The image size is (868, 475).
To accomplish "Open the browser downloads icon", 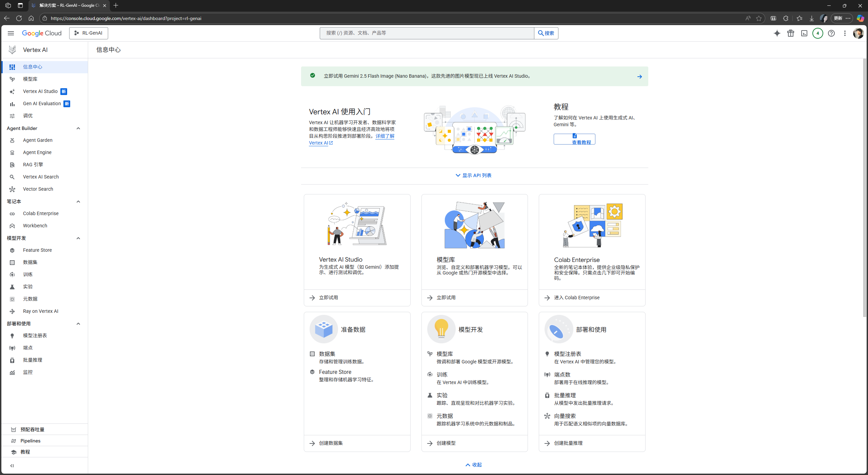I will (x=811, y=18).
